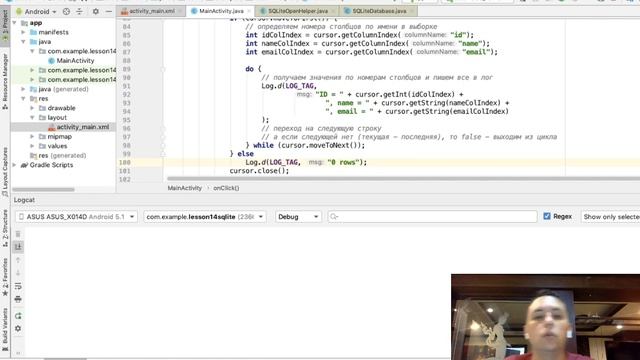Click the activity_main.xml file icon in layout folder

[x=51, y=127]
